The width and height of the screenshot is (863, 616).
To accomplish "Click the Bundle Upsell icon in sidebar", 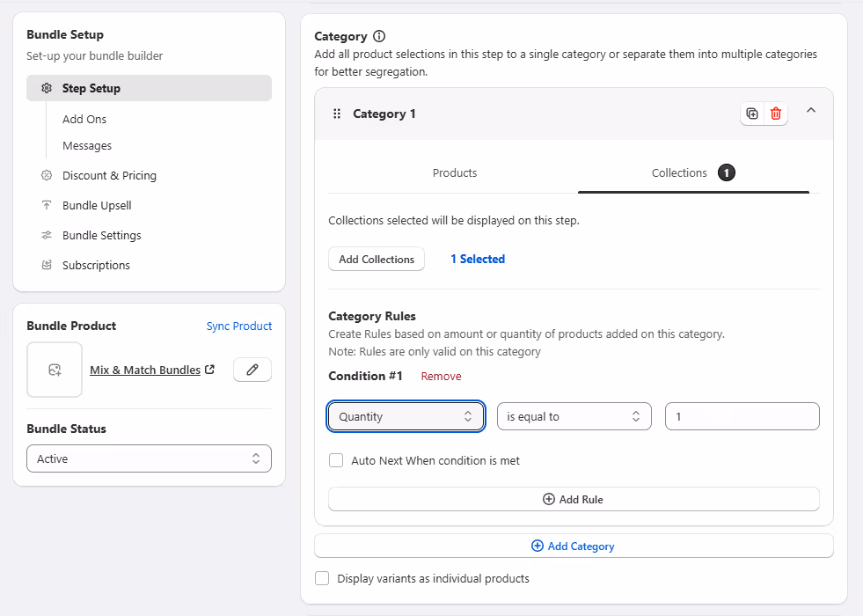I will pos(47,205).
